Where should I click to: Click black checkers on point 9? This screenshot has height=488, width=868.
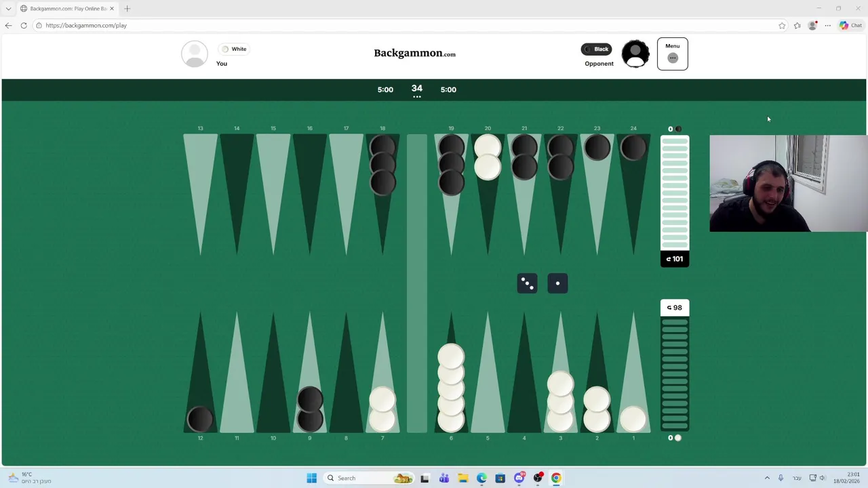tap(310, 409)
